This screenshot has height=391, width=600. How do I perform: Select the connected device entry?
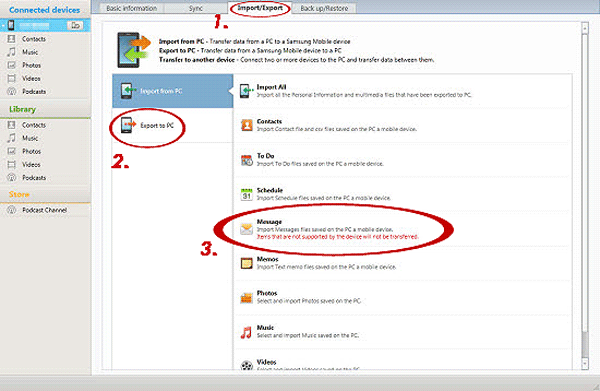coord(45,25)
